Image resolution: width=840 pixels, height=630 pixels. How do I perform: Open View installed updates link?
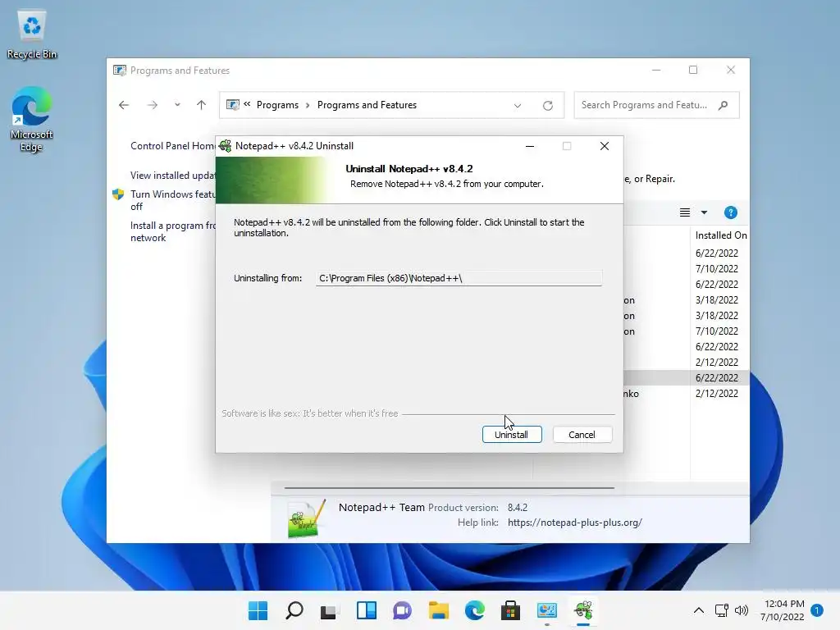pos(172,176)
